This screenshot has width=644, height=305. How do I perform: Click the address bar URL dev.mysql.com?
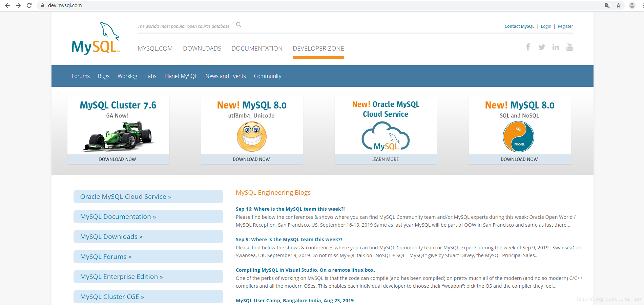tap(65, 5)
